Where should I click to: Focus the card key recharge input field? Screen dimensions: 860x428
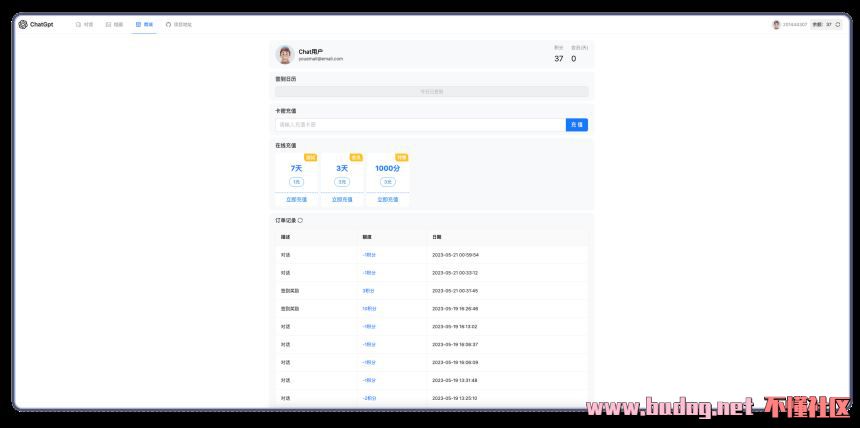pos(420,125)
